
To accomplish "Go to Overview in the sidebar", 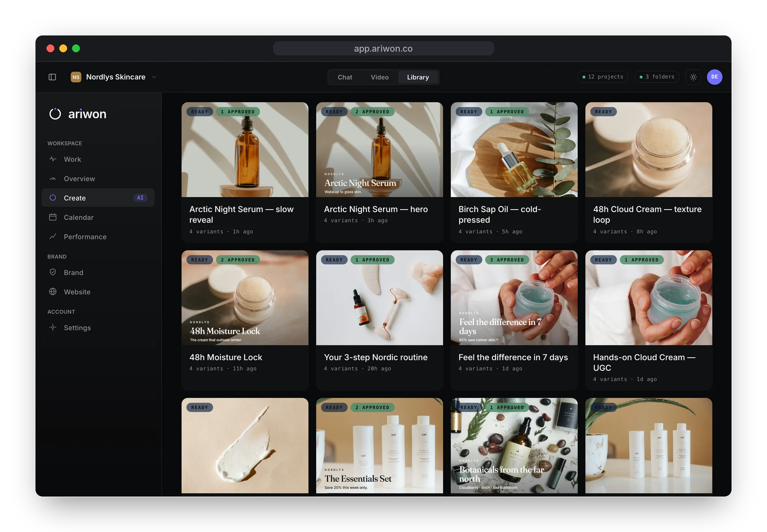I will pyautogui.click(x=98, y=178).
